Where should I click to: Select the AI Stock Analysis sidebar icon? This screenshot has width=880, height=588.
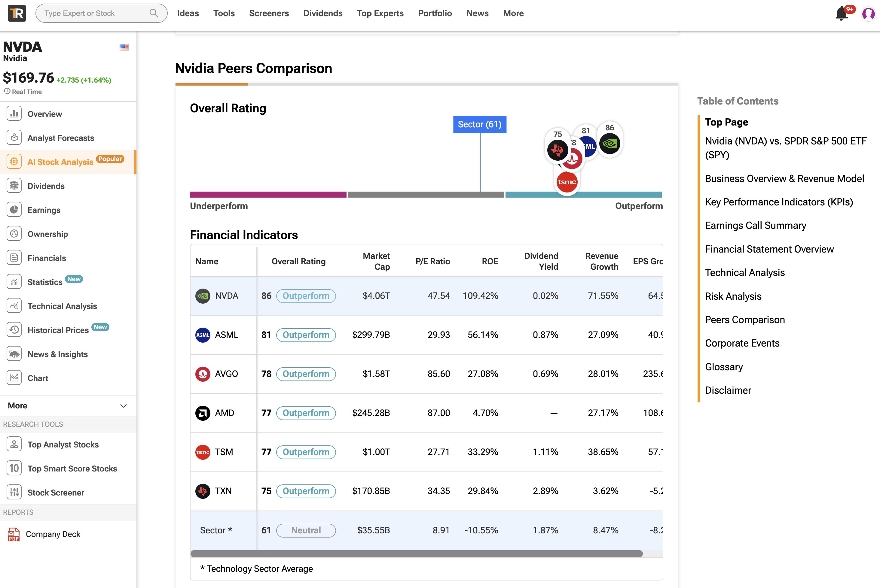[x=14, y=161]
